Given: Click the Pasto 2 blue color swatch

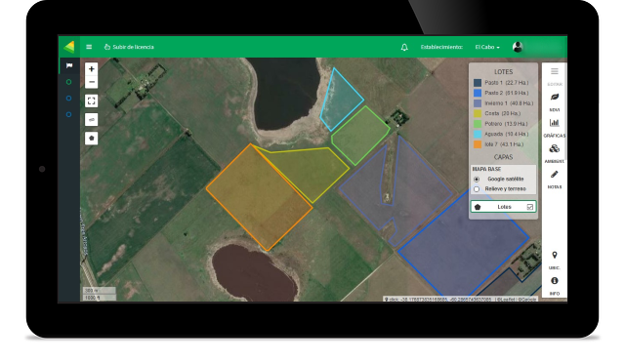Looking at the screenshot, I should click(x=478, y=93).
